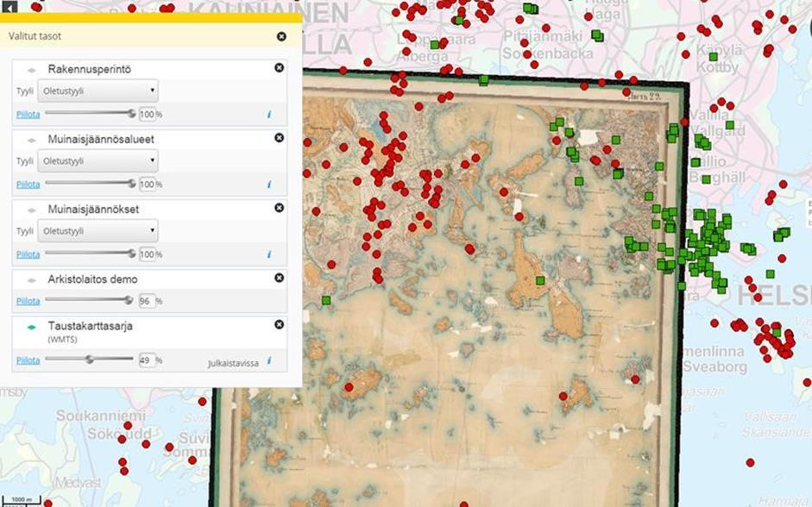
Task: Hide Muinaisjäännösalueet layer via Piilota link
Action: pyautogui.click(x=28, y=185)
